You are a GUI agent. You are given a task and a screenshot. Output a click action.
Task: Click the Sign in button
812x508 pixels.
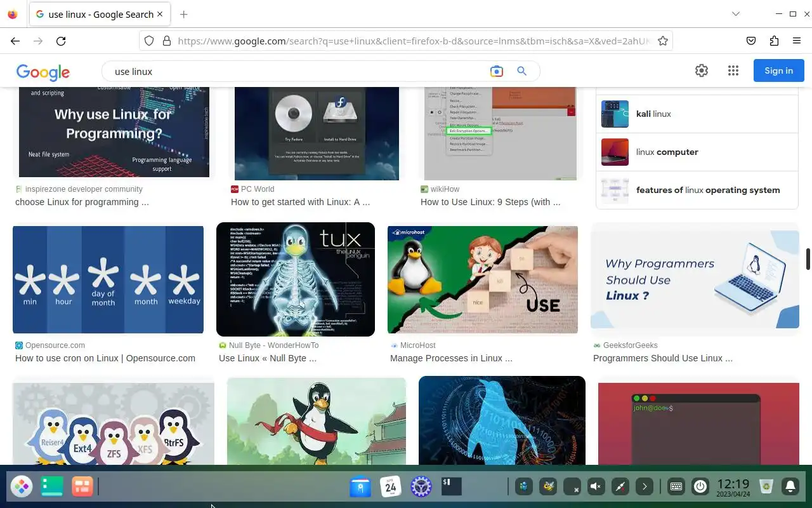(779, 70)
